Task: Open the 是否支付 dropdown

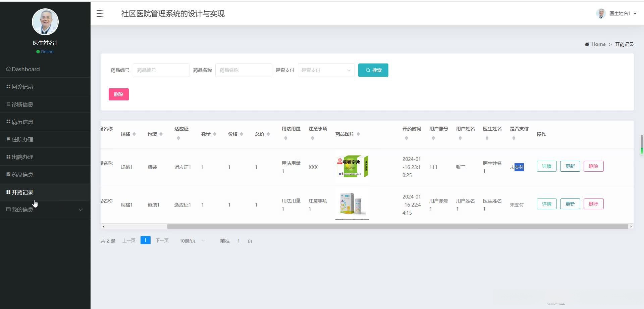Action: pos(325,70)
